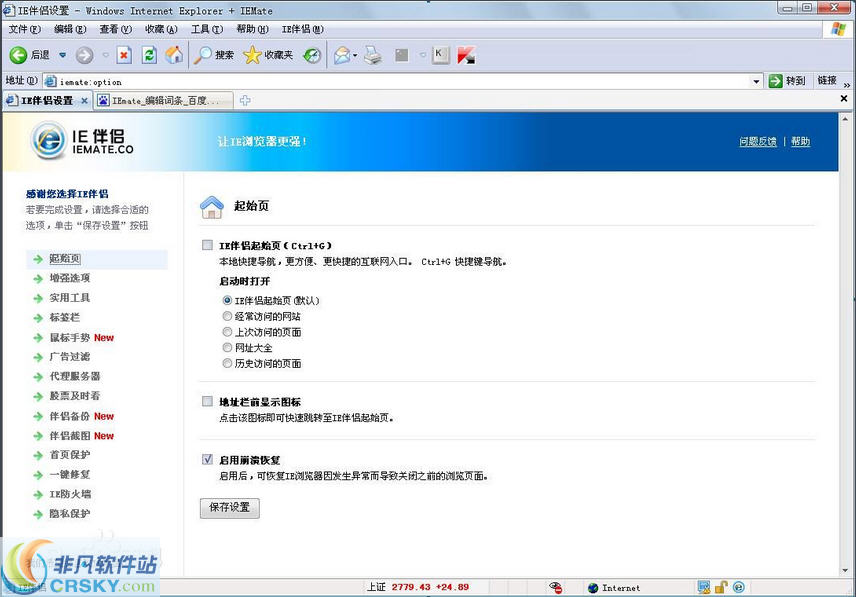Select IE伴侣起始页 (默认) radio option

click(227, 300)
